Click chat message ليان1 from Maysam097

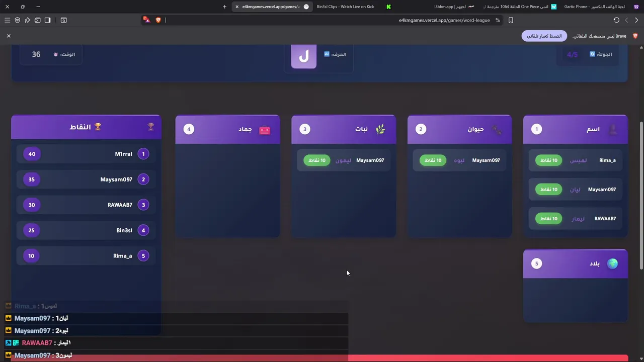(x=176, y=318)
